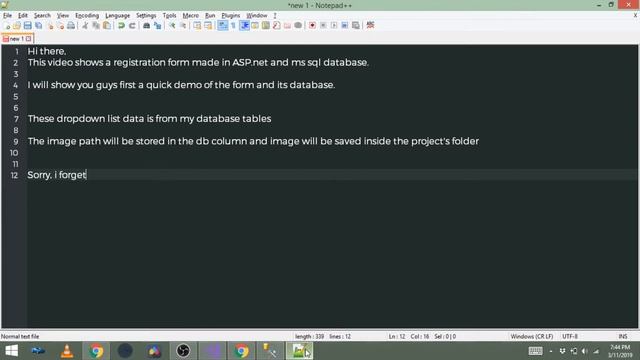Open the Window menu

click(x=256, y=16)
